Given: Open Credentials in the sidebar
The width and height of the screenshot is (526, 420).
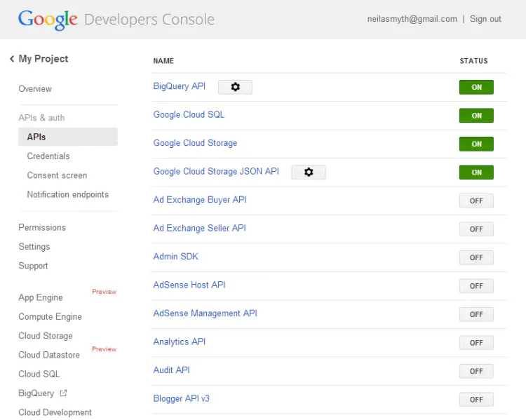Looking at the screenshot, I should [48, 156].
